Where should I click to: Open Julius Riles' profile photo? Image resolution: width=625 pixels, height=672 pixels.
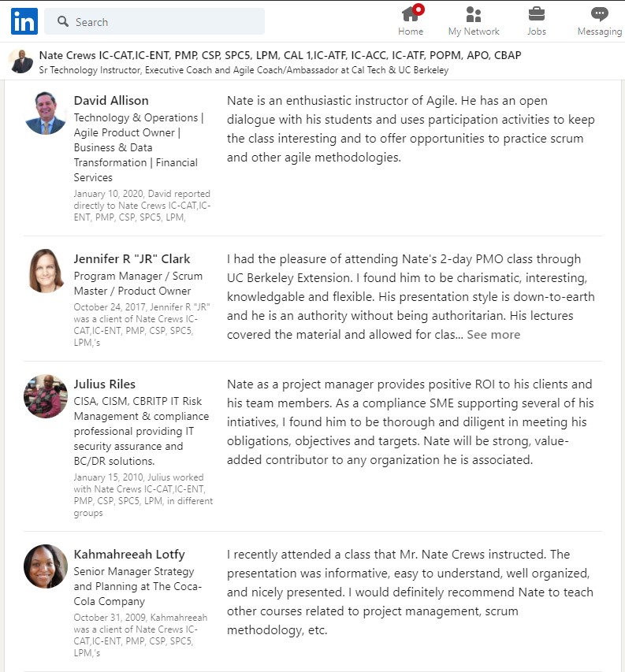click(46, 396)
